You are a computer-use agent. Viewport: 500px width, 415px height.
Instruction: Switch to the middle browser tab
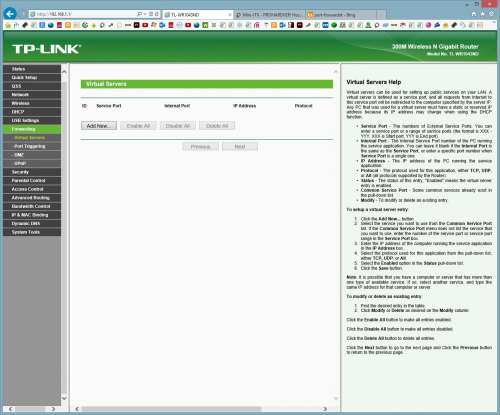(x=269, y=15)
